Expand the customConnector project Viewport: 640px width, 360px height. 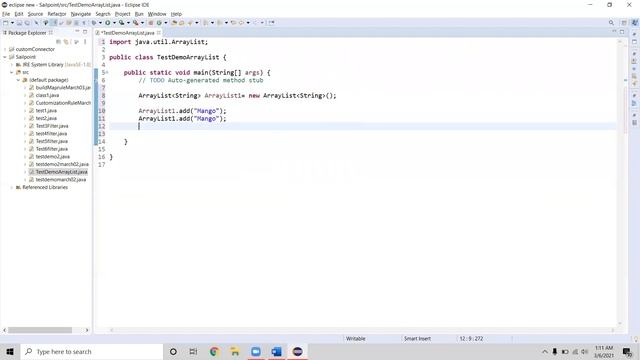coord(5,49)
